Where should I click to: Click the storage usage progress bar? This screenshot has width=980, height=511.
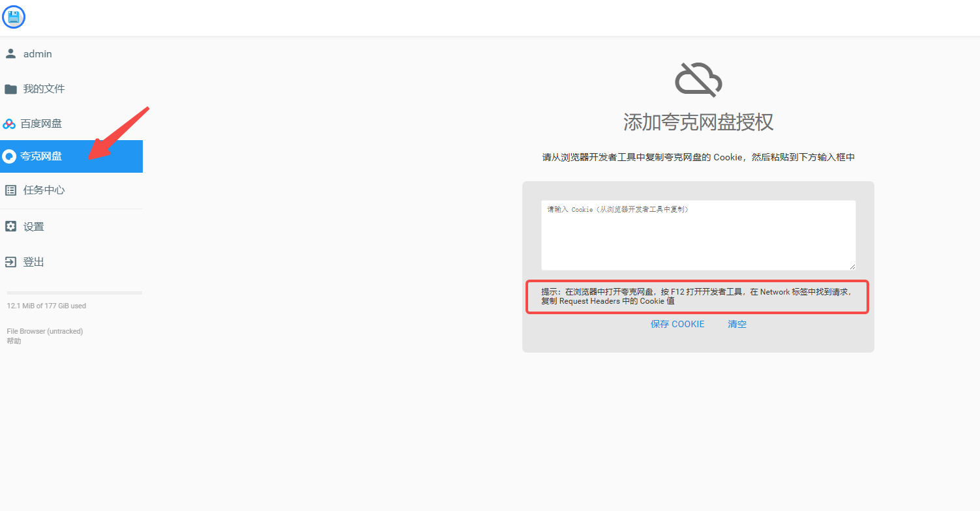click(74, 293)
